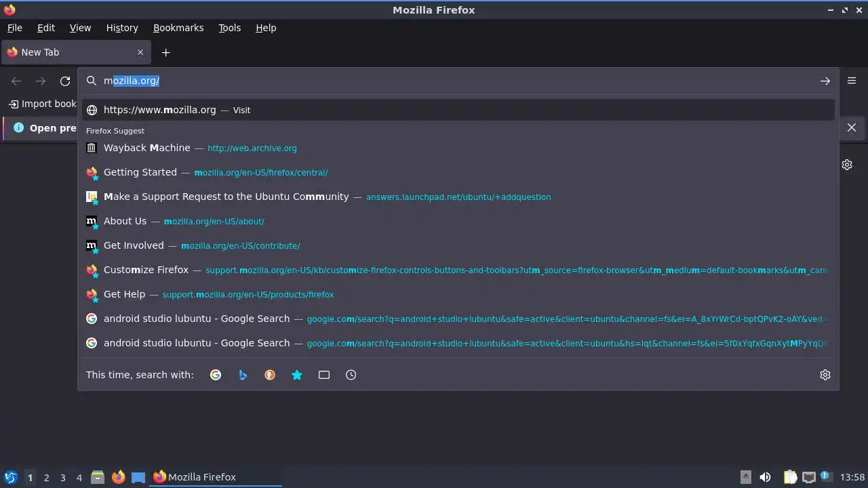868x488 pixels.
Task: Select Make a Support Request suggestion
Action: coord(458,197)
